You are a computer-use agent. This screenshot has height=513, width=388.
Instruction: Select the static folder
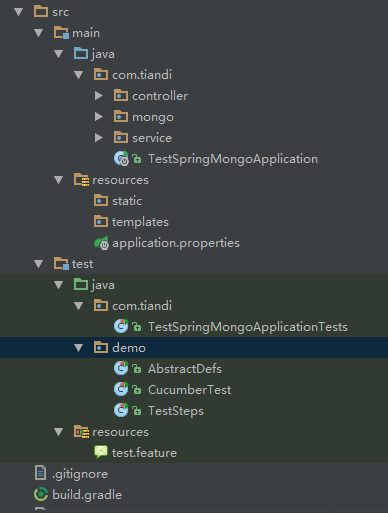coord(127,201)
